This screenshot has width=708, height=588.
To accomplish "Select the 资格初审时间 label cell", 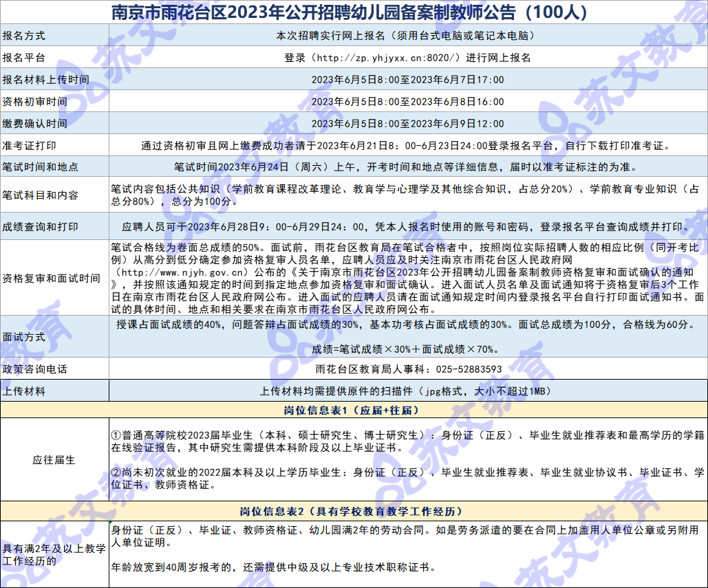I will pos(54,102).
